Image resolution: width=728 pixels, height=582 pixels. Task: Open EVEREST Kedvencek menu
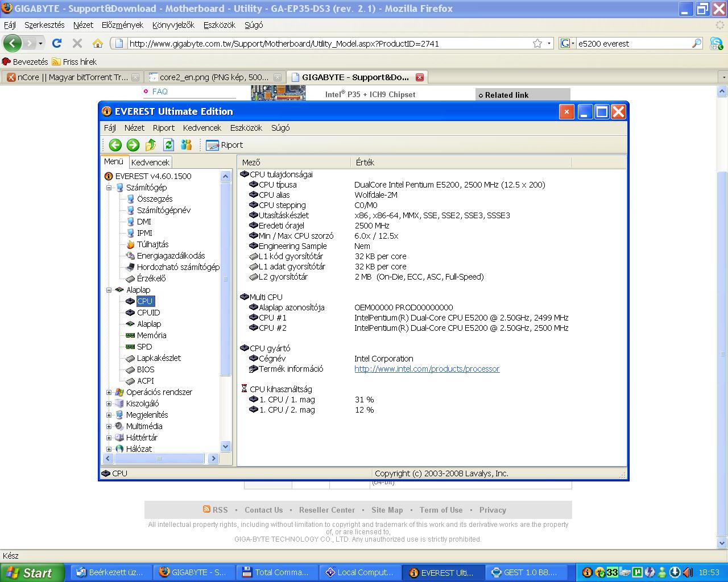(202, 128)
